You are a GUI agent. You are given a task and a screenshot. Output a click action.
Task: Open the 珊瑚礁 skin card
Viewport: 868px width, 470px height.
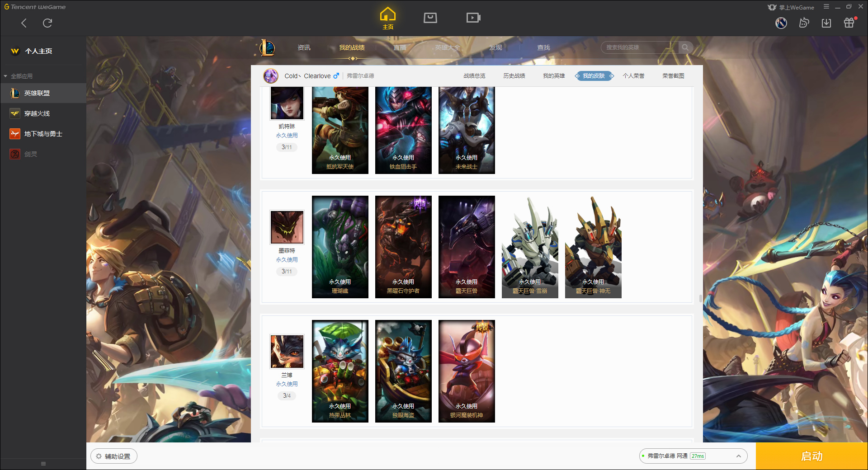(x=340, y=247)
